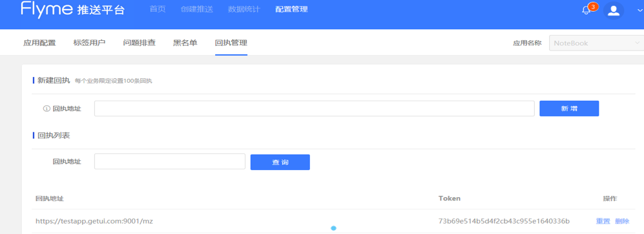The height and width of the screenshot is (234, 644).
Task: Switch to the 应用配置 tab
Action: 39,43
